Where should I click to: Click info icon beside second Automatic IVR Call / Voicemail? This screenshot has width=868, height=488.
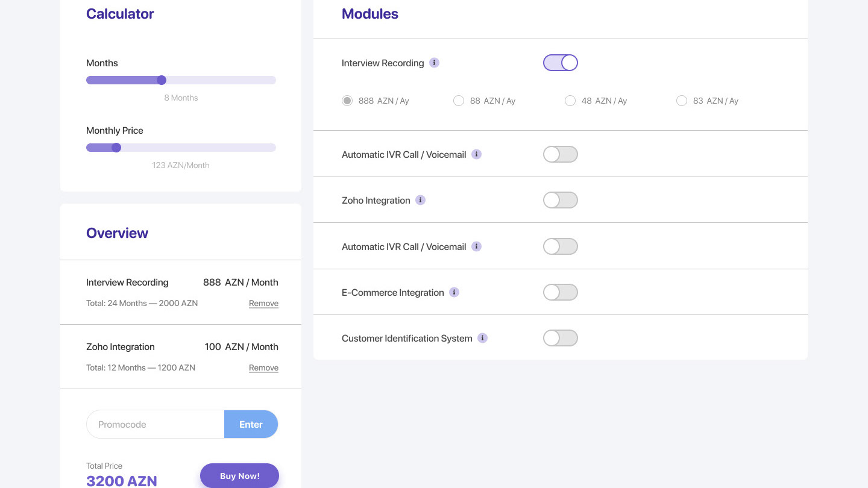pos(476,246)
